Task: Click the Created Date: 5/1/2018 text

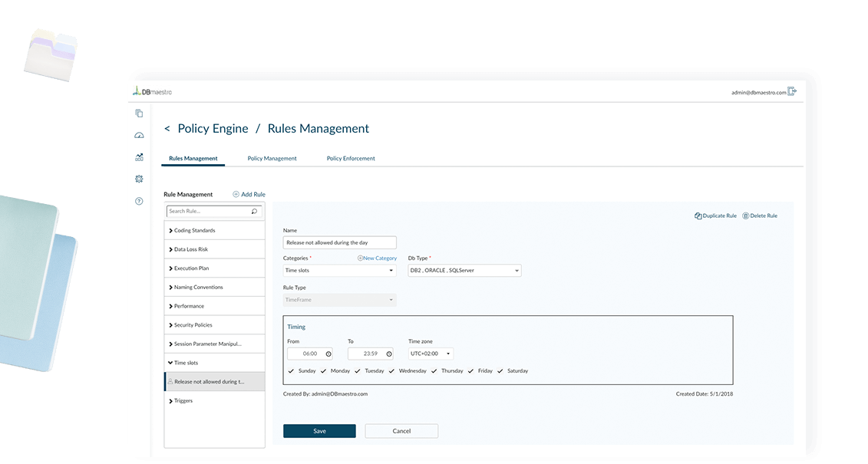Action: pyautogui.click(x=704, y=393)
